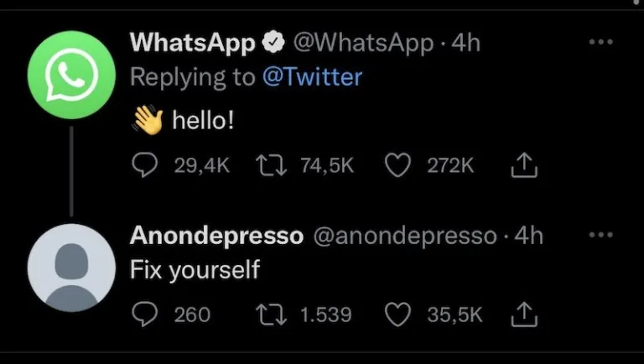Click the verified badge next to WhatsApp
The width and height of the screenshot is (644, 364).
(273, 42)
